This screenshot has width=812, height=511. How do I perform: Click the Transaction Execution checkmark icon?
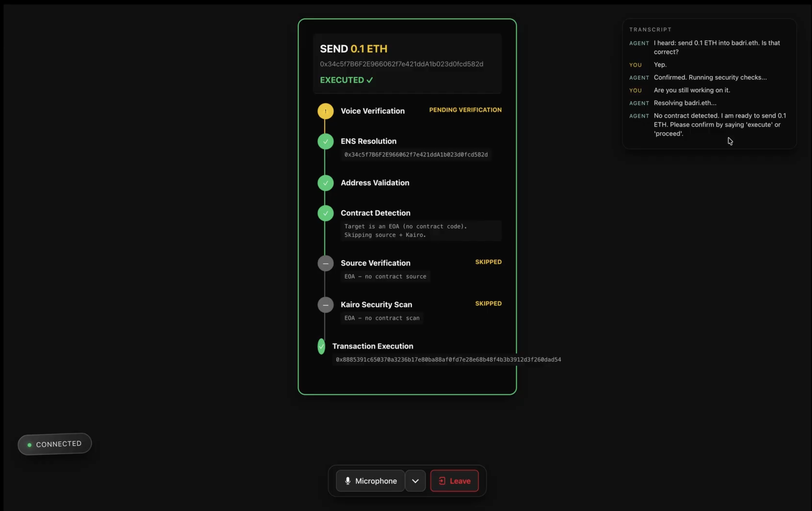pos(321,346)
